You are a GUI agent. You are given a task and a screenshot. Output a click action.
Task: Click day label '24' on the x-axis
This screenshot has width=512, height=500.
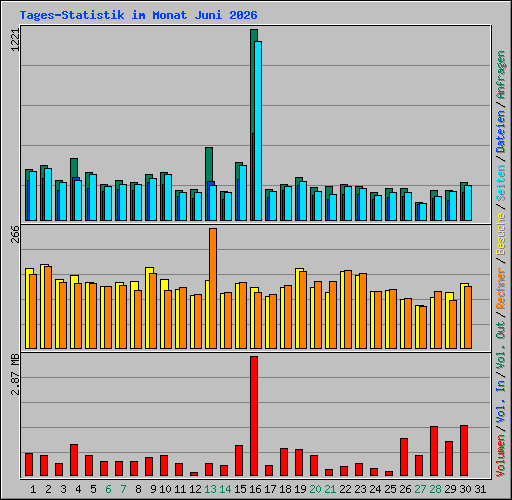point(375,489)
